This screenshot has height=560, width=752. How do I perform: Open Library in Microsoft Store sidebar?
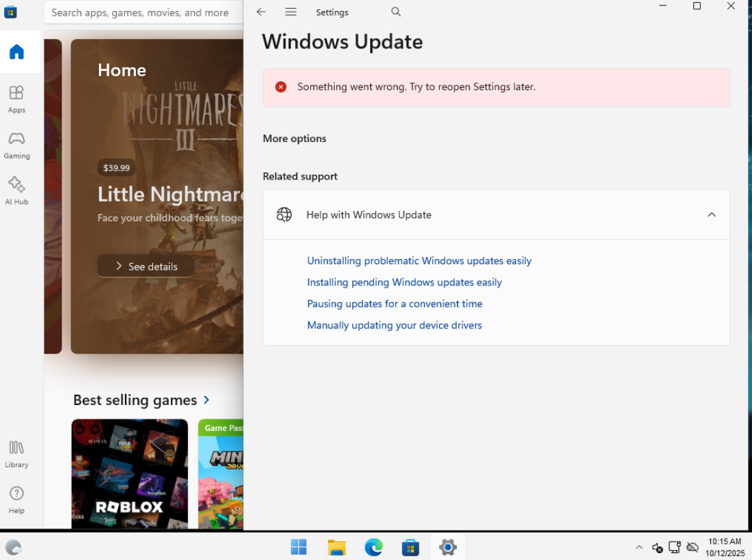17,454
